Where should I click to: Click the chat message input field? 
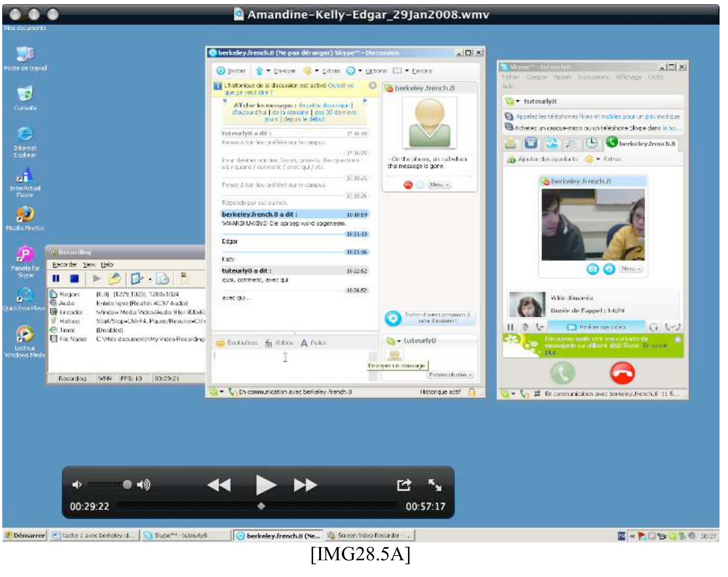[291, 366]
